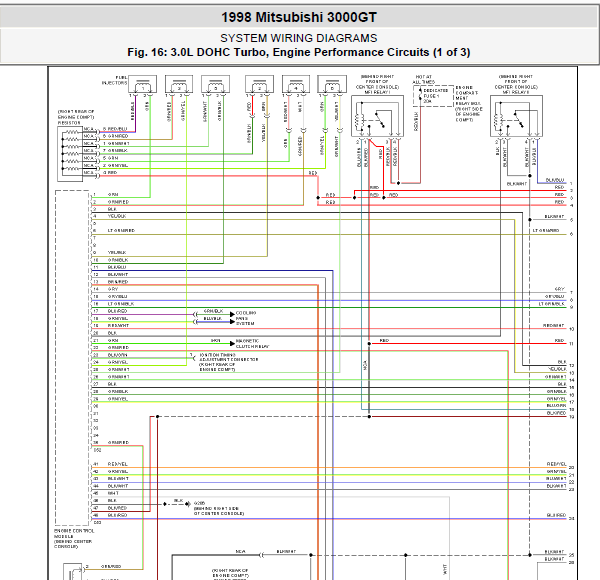Click the MFI Relay I symbol box
The width and height of the screenshot is (600, 580).
tap(377, 116)
